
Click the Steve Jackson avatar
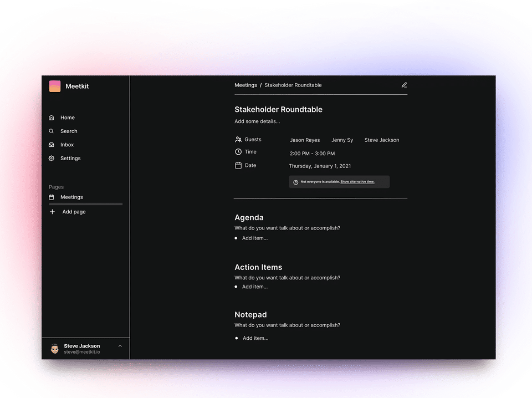(55, 349)
